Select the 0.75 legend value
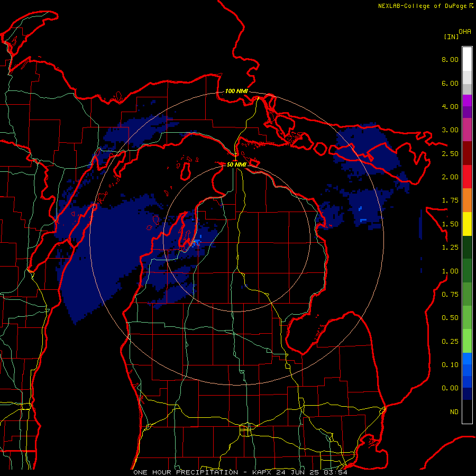This screenshot has height=476, width=476. [x=450, y=295]
